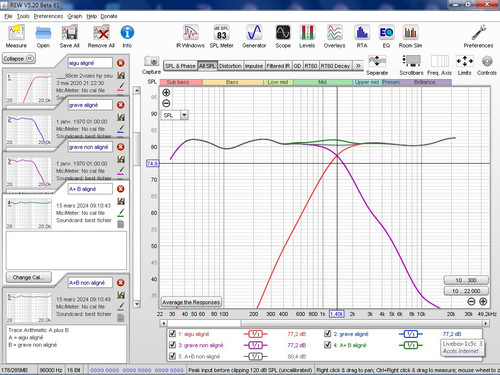
Task: Switch to Impulse tab
Action: coord(254,66)
